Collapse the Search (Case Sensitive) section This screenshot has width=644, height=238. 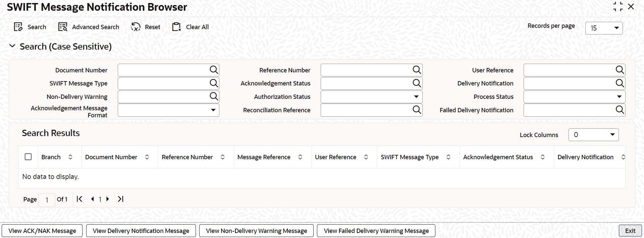[x=12, y=46]
